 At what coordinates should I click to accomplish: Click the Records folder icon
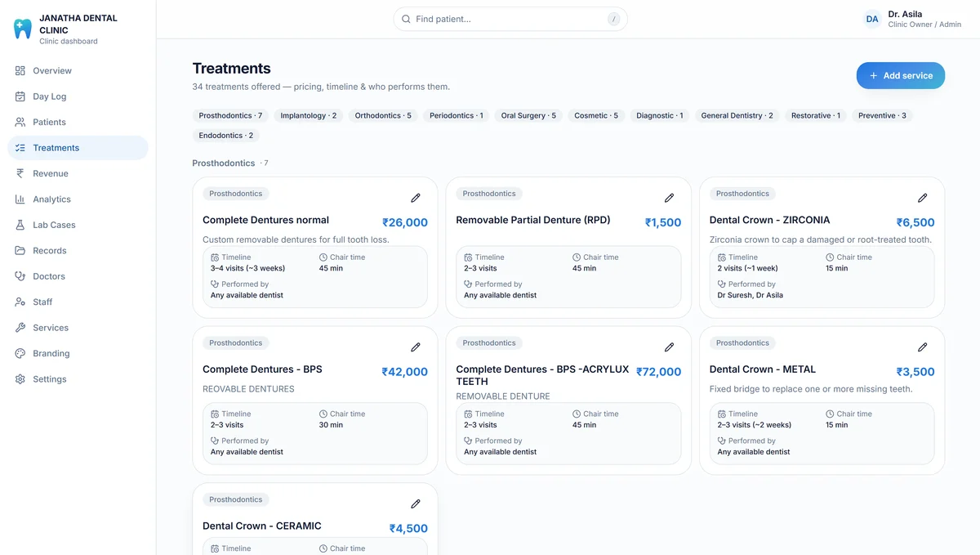click(20, 250)
